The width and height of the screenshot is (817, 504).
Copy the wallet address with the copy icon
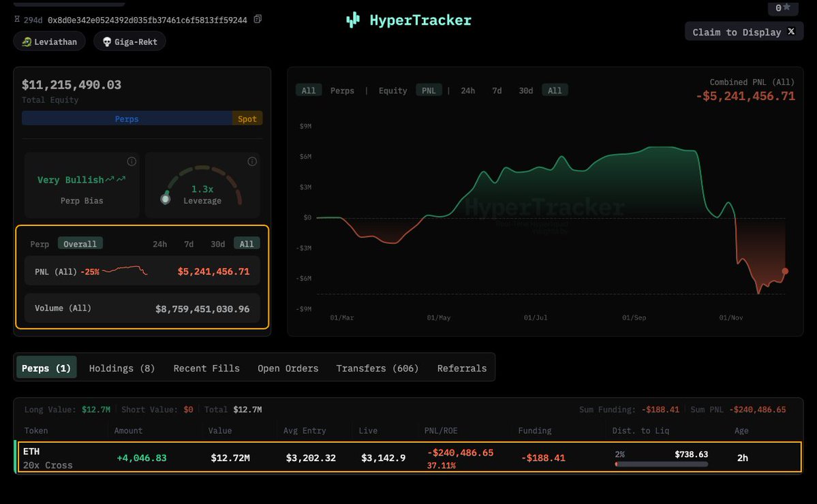pyautogui.click(x=258, y=20)
